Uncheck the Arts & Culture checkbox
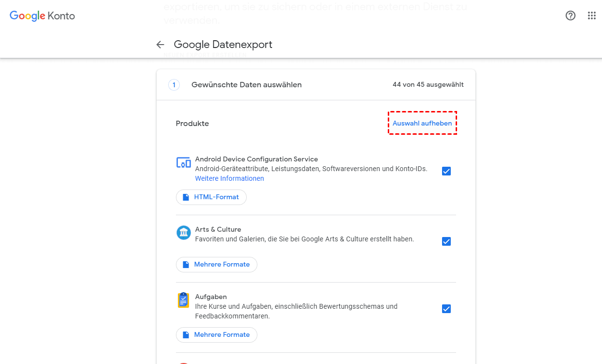Viewport: 602px width, 364px height. tap(446, 241)
